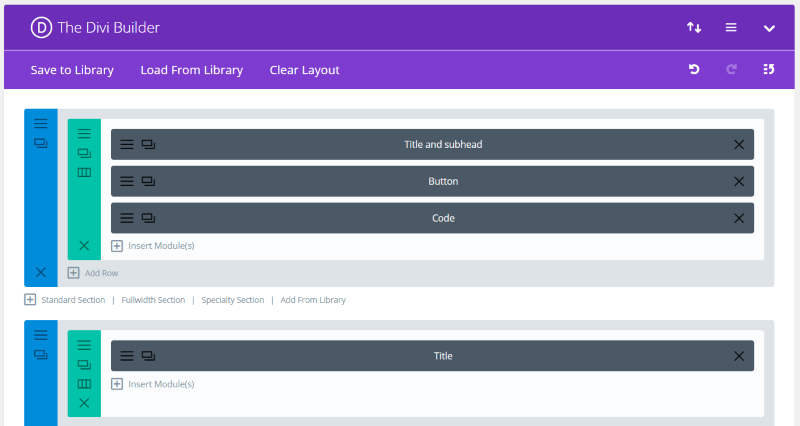Delete the first blue section
The image size is (800, 426).
click(x=41, y=272)
